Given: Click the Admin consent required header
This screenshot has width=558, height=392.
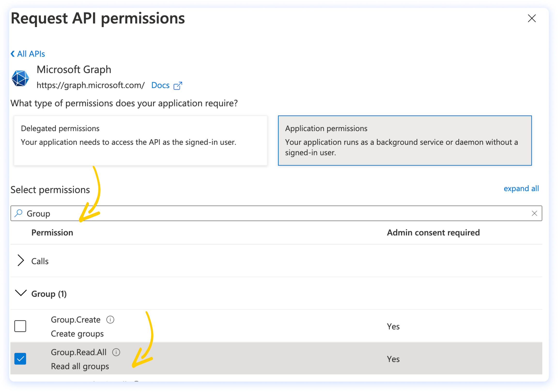Looking at the screenshot, I should 433,233.
